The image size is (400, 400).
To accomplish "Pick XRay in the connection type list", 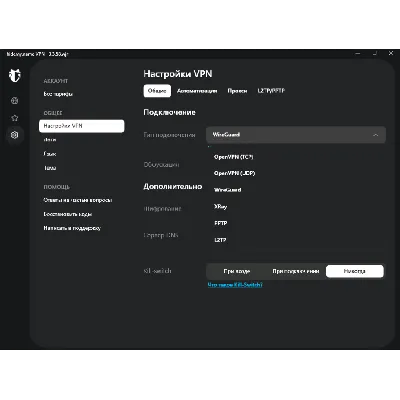I will coord(221,207).
